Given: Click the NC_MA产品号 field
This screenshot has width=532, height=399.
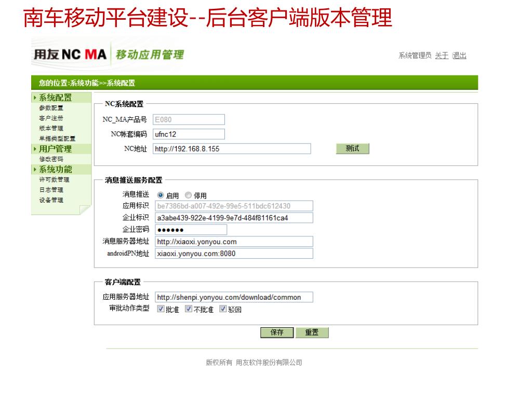Looking at the screenshot, I should pyautogui.click(x=189, y=119).
